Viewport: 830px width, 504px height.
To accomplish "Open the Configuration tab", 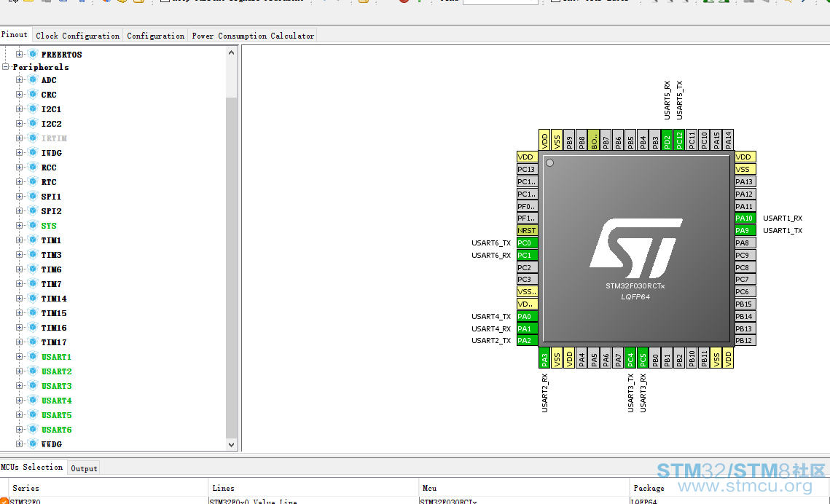I will (156, 36).
